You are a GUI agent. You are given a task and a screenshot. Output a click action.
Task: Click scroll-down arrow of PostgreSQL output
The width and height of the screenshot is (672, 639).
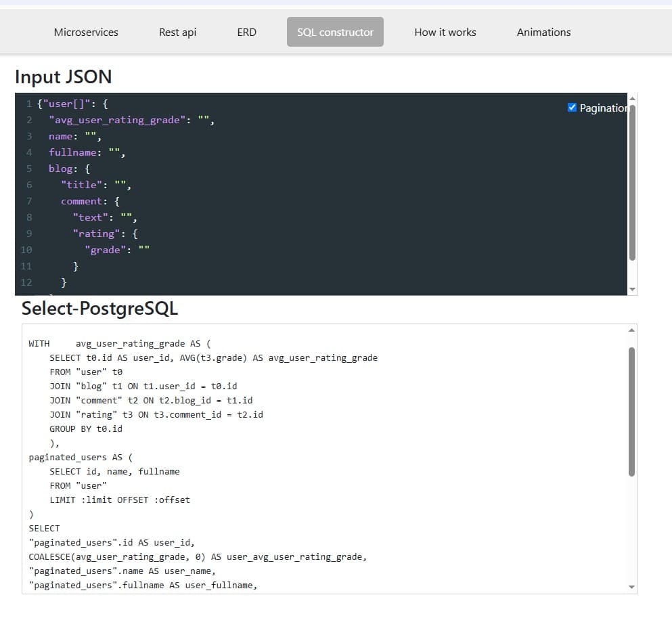tap(631, 587)
